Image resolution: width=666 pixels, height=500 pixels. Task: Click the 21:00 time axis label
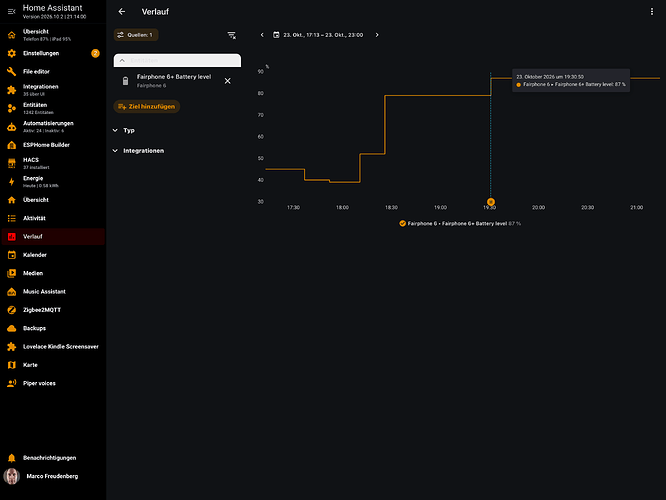[636, 208]
